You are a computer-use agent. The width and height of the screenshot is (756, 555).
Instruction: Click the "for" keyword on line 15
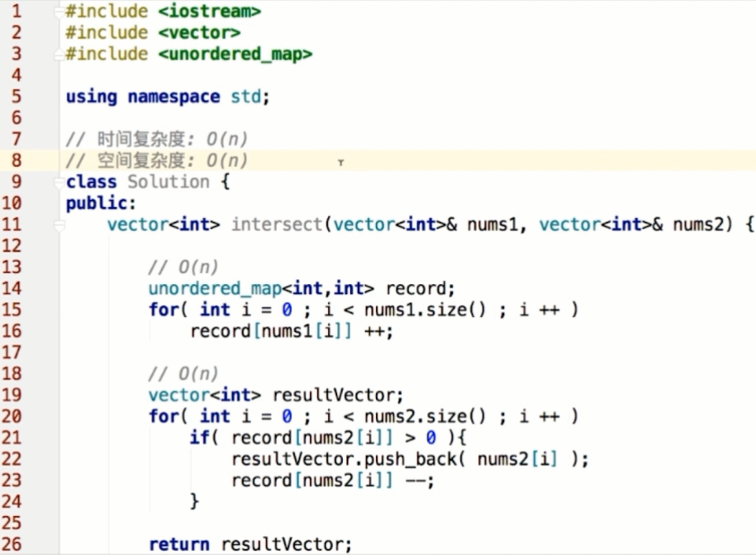(x=164, y=310)
